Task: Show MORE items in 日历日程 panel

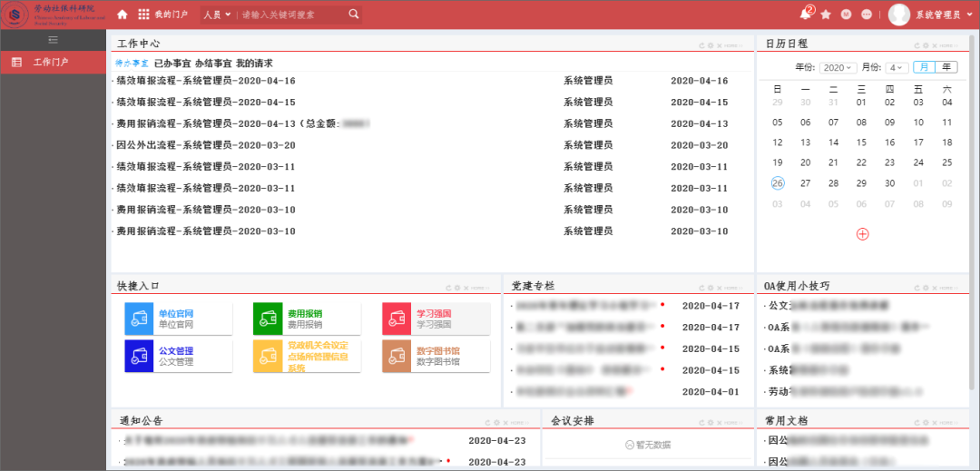Action: (949, 46)
